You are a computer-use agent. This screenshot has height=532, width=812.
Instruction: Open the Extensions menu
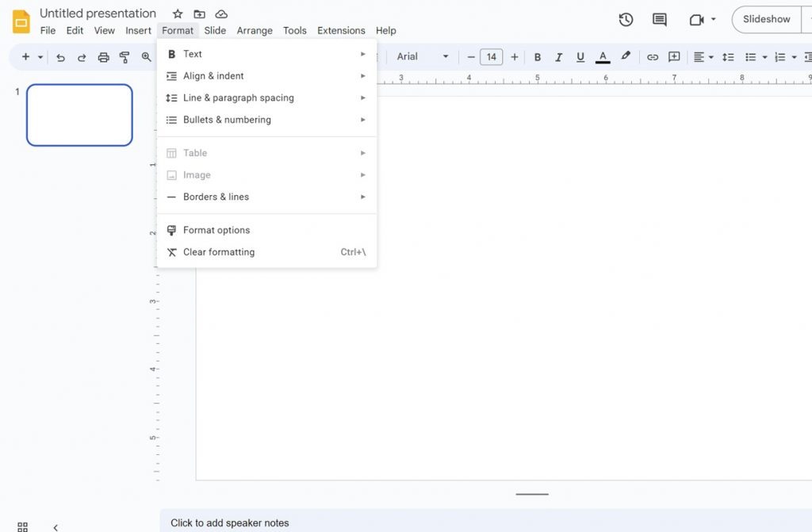point(341,31)
